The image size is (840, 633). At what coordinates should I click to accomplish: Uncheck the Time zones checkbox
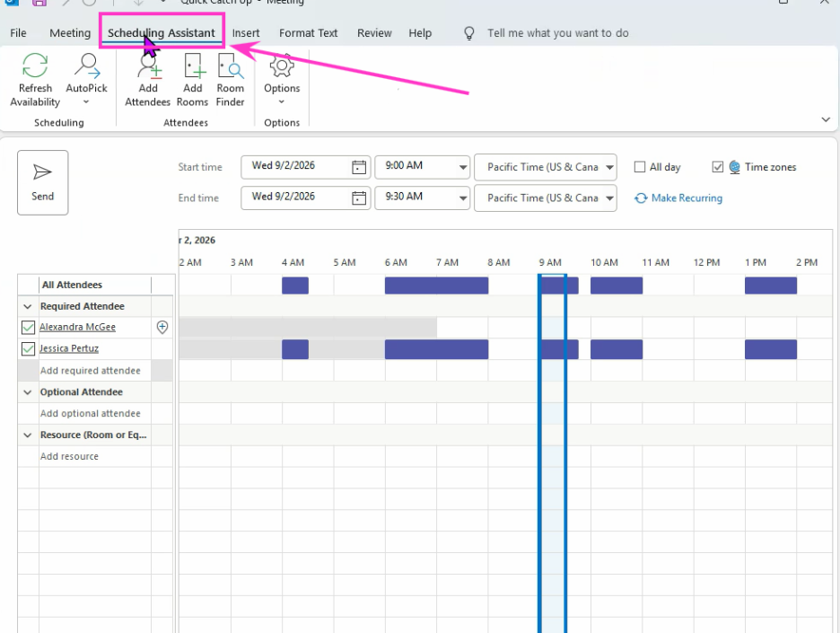click(718, 167)
